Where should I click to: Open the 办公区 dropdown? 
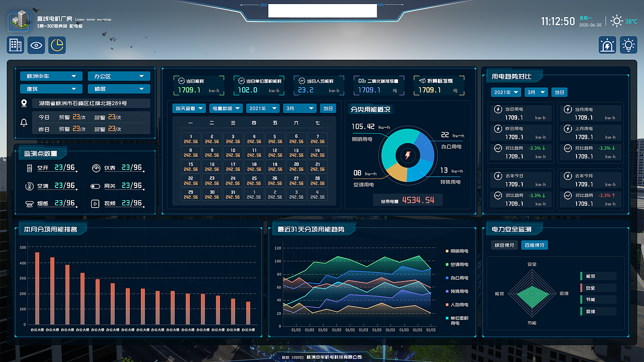click(119, 76)
